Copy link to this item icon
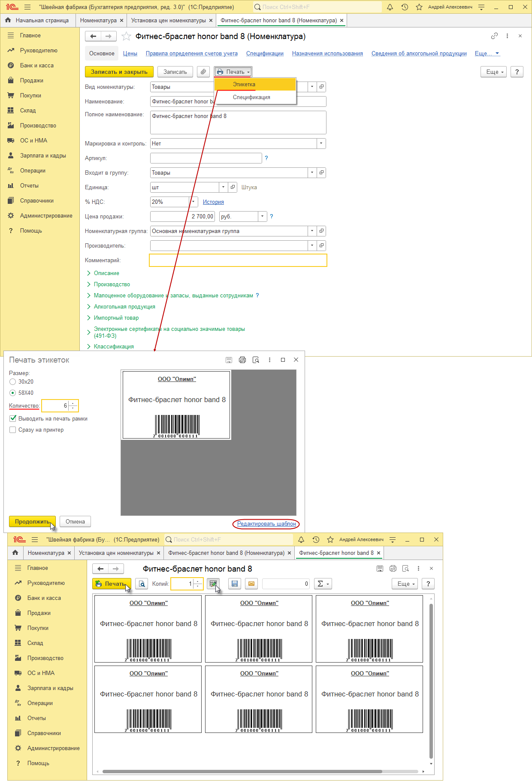532x781 pixels. (494, 36)
